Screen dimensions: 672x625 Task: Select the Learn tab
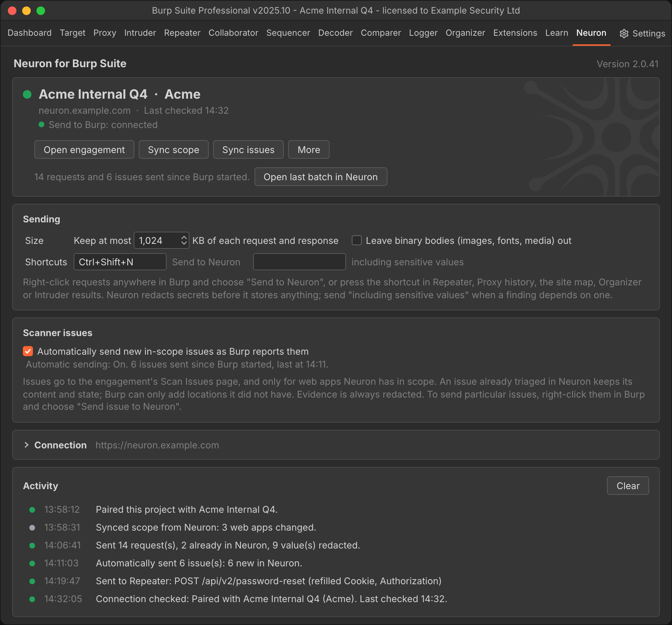pos(557,33)
